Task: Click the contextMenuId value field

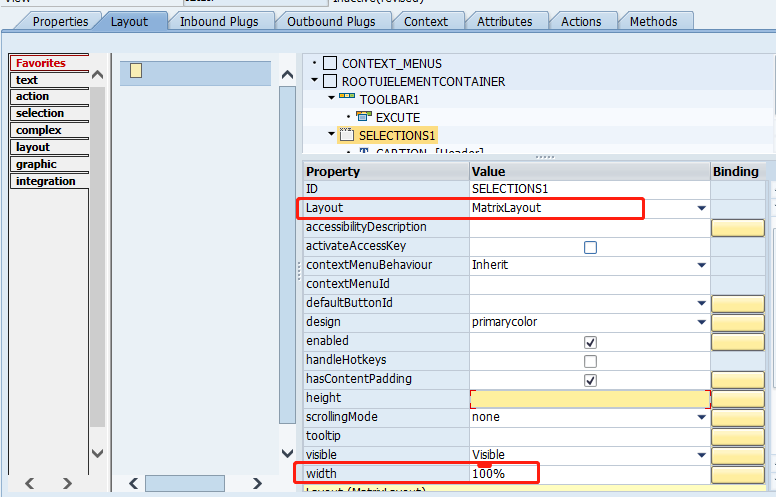Action: [590, 284]
